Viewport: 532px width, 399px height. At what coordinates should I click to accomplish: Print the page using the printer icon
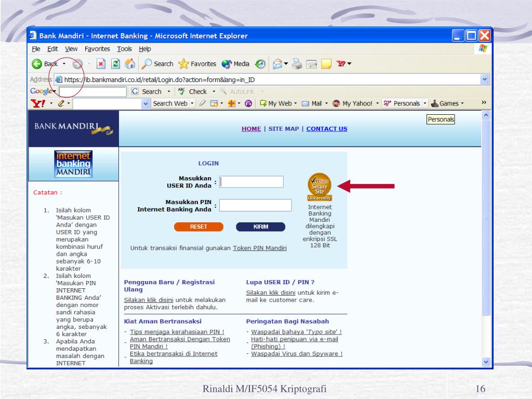297,64
